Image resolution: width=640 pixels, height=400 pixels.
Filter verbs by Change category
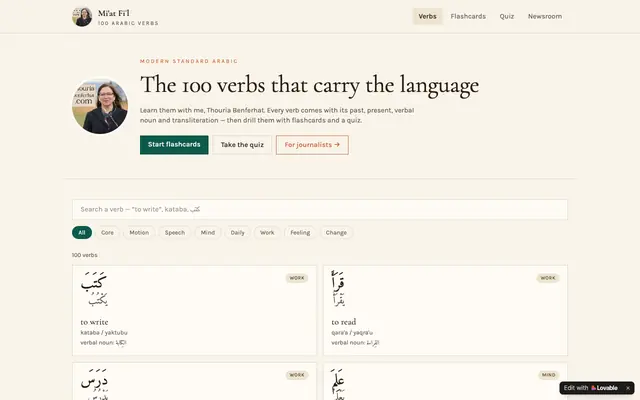tap(336, 233)
